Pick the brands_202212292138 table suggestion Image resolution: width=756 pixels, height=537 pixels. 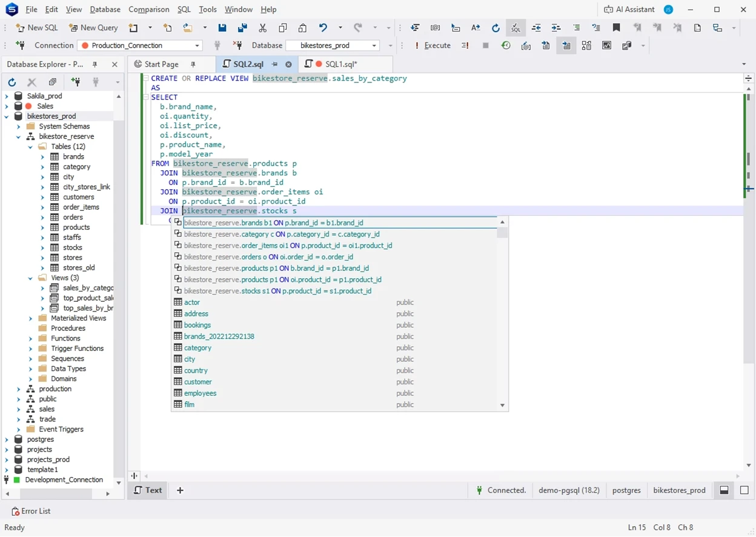pos(219,336)
